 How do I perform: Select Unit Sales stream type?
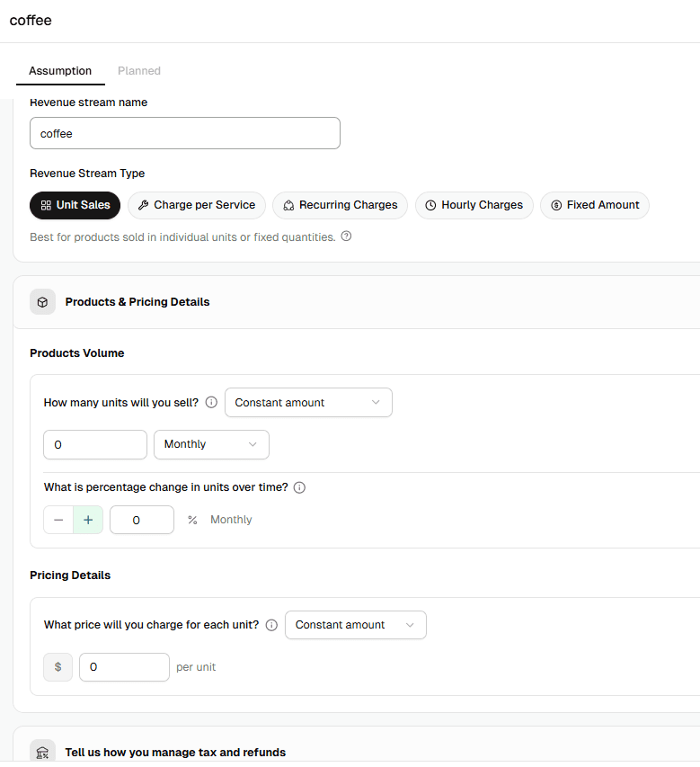(x=75, y=205)
